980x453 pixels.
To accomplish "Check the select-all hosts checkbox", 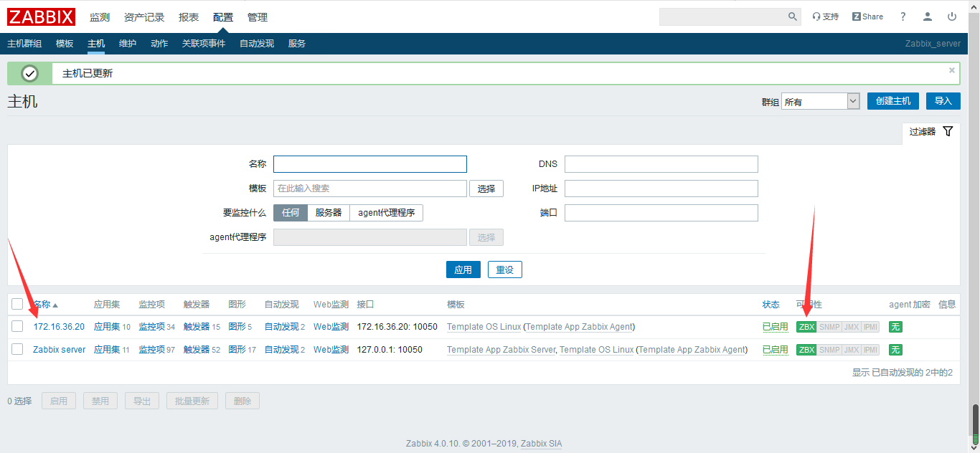I will pyautogui.click(x=17, y=304).
